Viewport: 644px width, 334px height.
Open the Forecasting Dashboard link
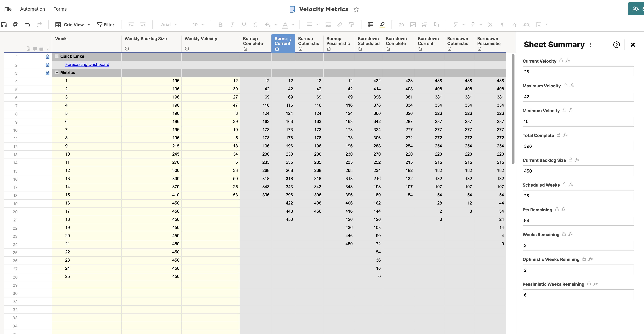pos(87,64)
